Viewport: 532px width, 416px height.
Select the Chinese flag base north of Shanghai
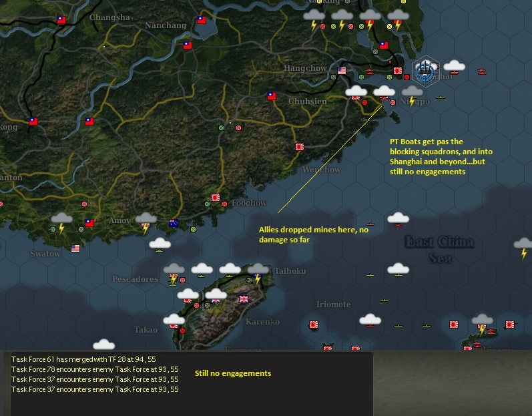[x=384, y=45]
